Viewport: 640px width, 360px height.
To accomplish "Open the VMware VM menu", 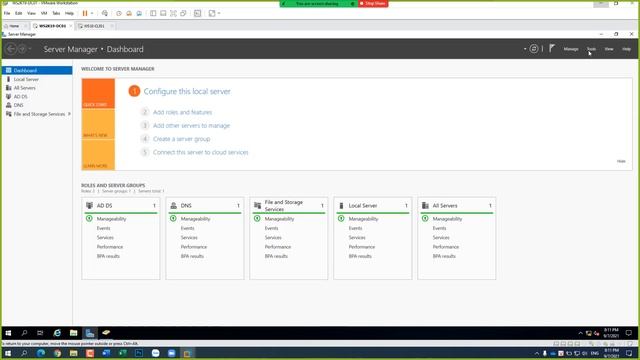I will click(44, 13).
